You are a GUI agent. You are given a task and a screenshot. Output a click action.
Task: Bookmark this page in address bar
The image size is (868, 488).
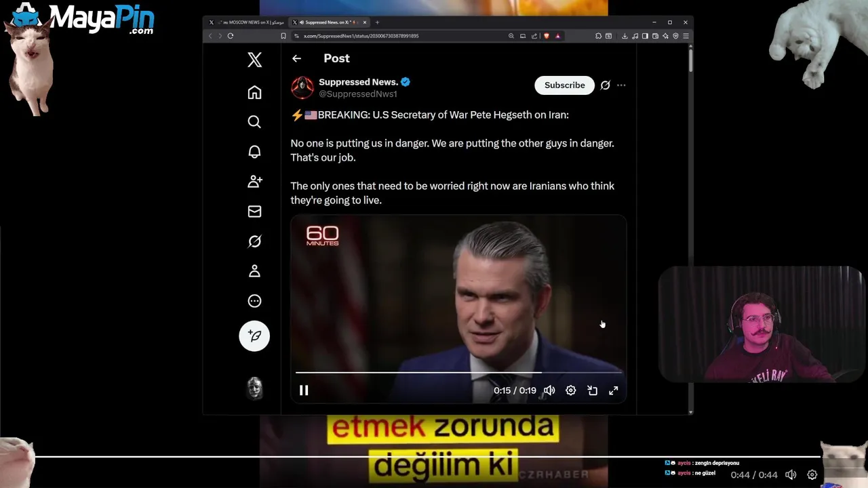283,36
